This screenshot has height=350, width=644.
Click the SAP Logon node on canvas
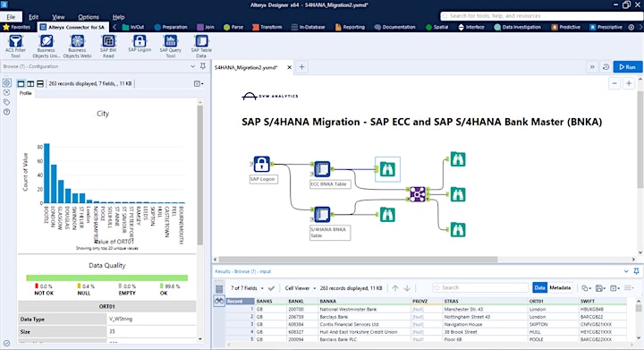[x=261, y=164]
